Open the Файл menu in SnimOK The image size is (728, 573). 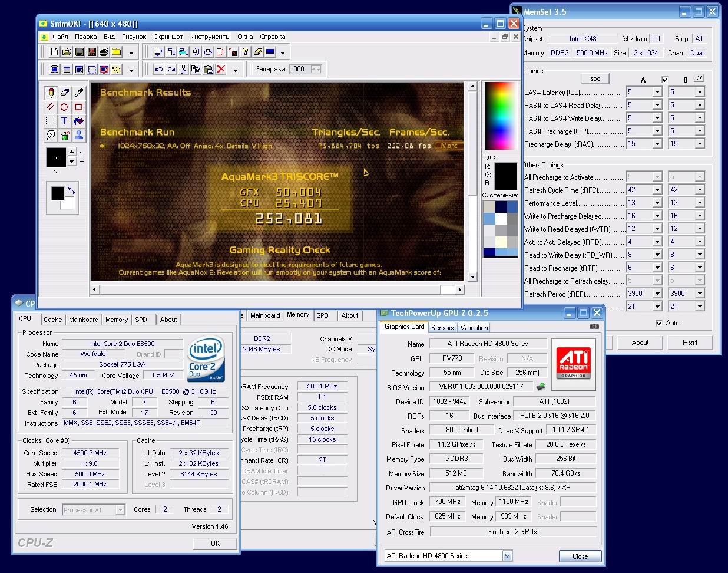pos(60,37)
